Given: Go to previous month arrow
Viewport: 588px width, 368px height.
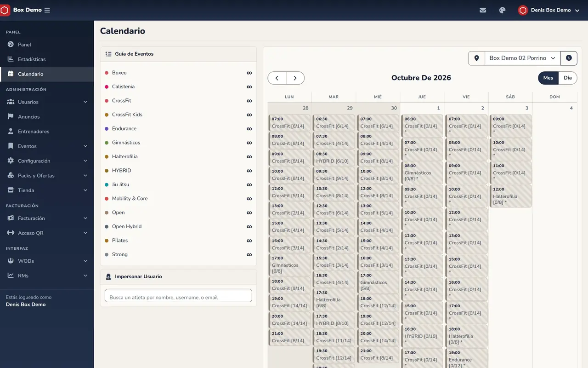Looking at the screenshot, I should [277, 78].
